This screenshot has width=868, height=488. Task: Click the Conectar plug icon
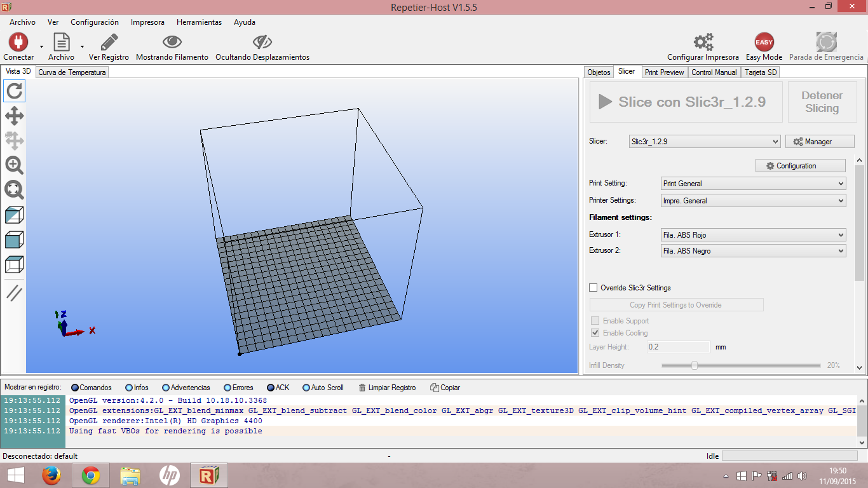pos(18,43)
